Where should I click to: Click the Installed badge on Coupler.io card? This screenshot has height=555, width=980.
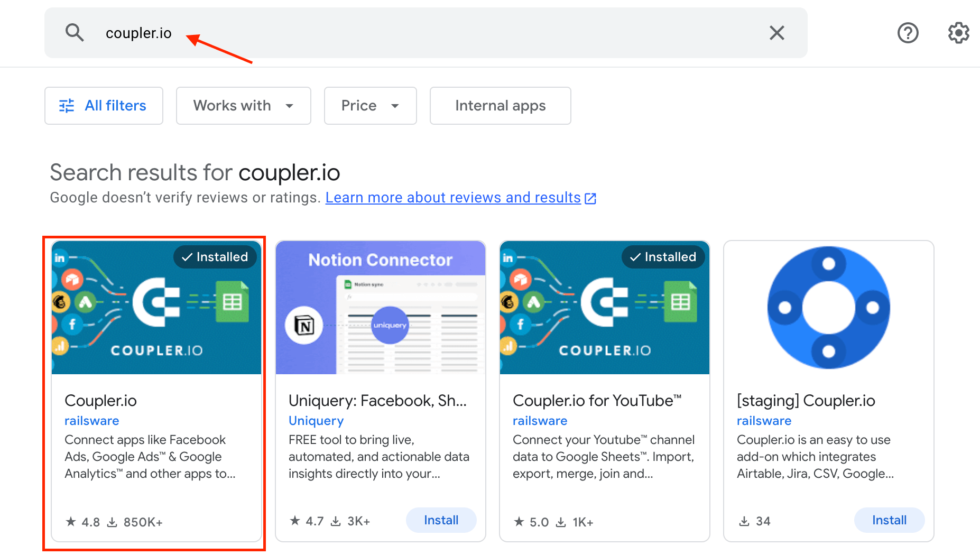pyautogui.click(x=215, y=257)
